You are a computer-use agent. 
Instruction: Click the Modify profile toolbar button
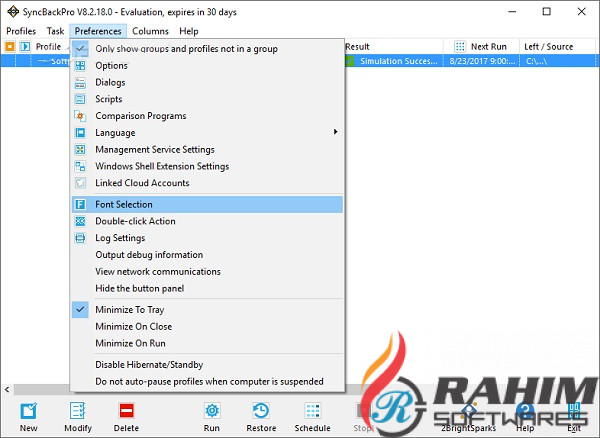pyautogui.click(x=78, y=417)
